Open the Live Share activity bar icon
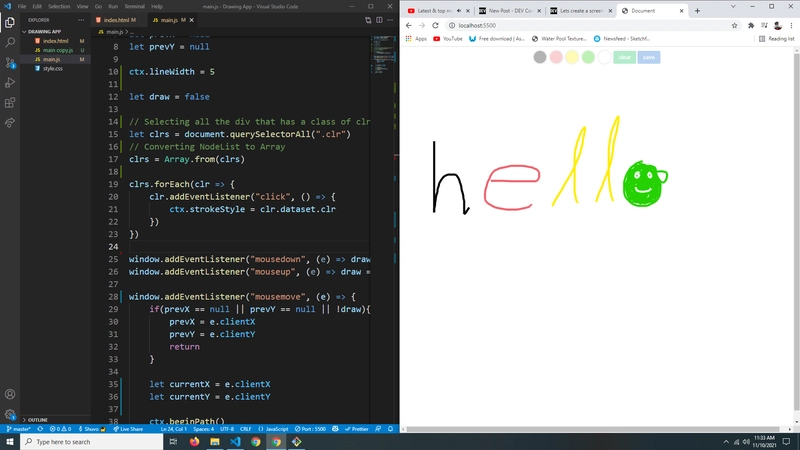 pyautogui.click(x=10, y=122)
